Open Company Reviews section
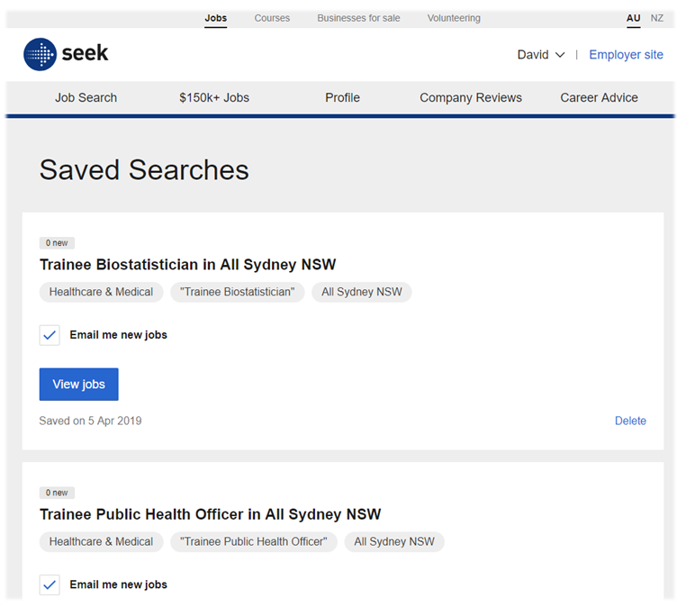The height and width of the screenshot is (616, 686). coord(471,97)
